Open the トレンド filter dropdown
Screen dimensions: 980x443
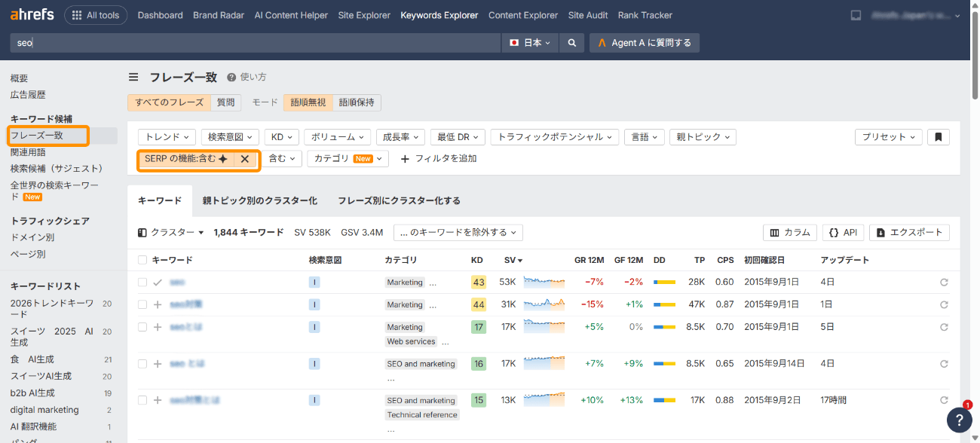(x=167, y=137)
